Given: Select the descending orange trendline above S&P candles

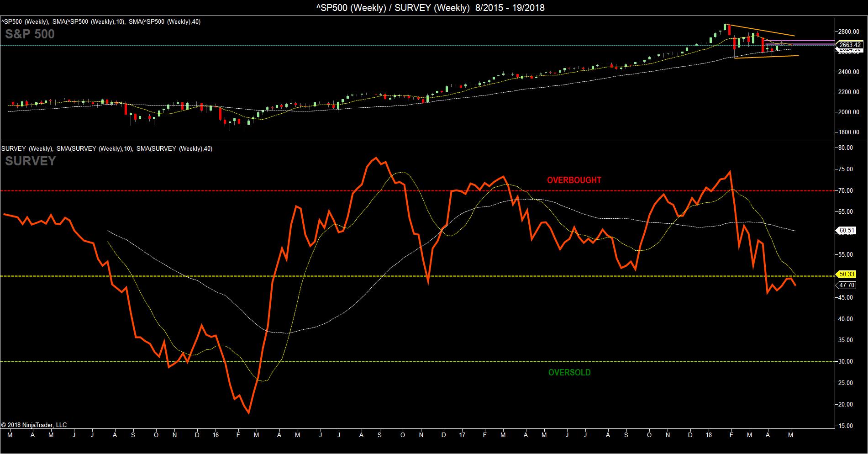Looking at the screenshot, I should pos(762,30).
